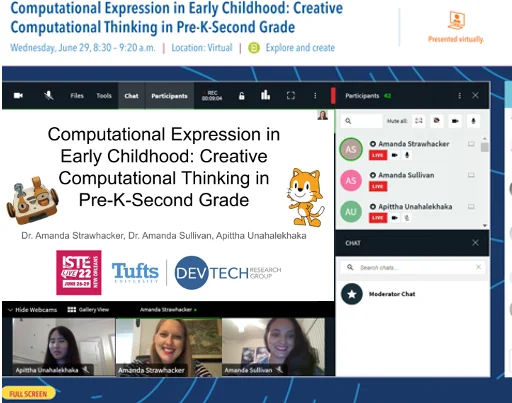Click the Location: Virtual text

click(x=202, y=48)
